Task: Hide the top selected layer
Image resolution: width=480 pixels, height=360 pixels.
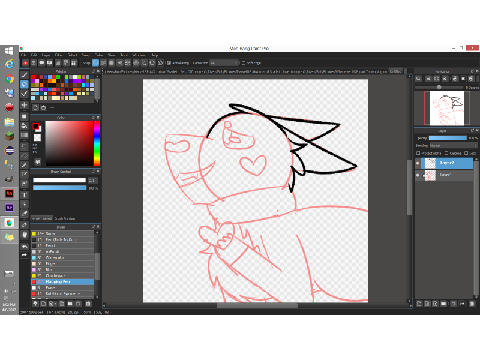Action: click(x=418, y=163)
